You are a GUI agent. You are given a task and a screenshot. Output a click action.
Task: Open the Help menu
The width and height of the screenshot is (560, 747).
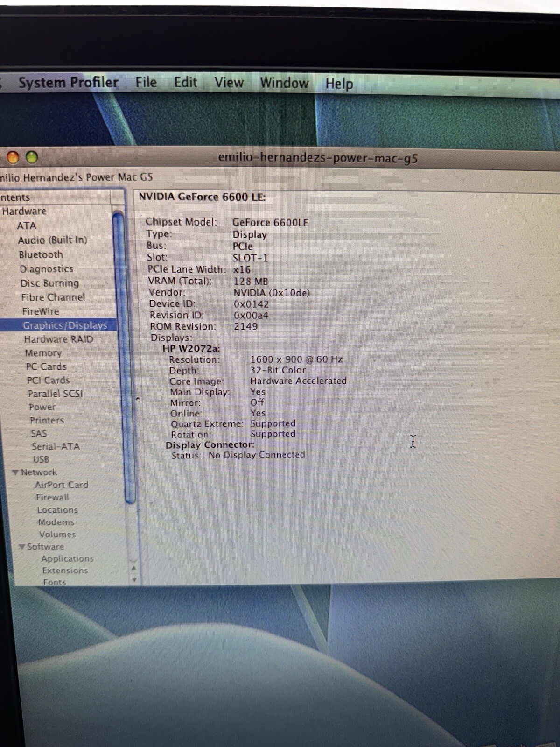click(x=339, y=84)
